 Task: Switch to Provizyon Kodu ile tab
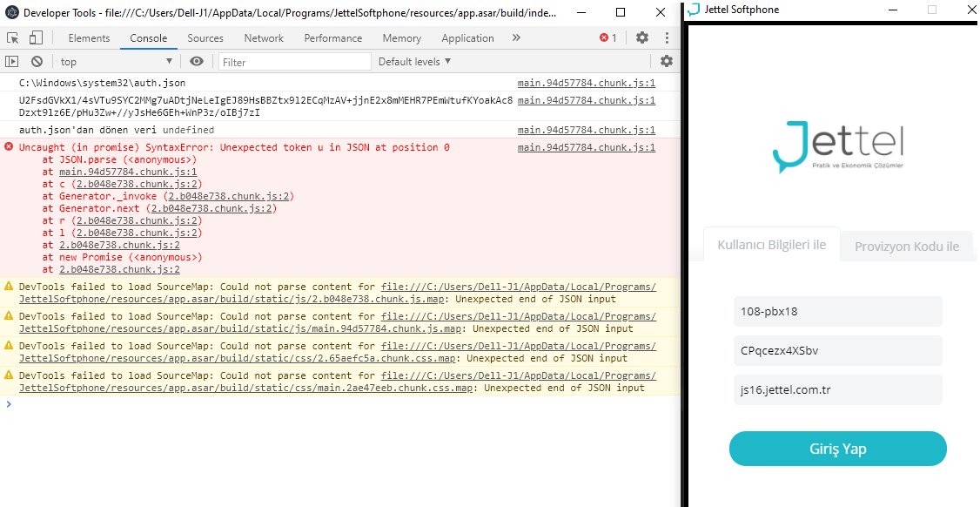(x=907, y=247)
